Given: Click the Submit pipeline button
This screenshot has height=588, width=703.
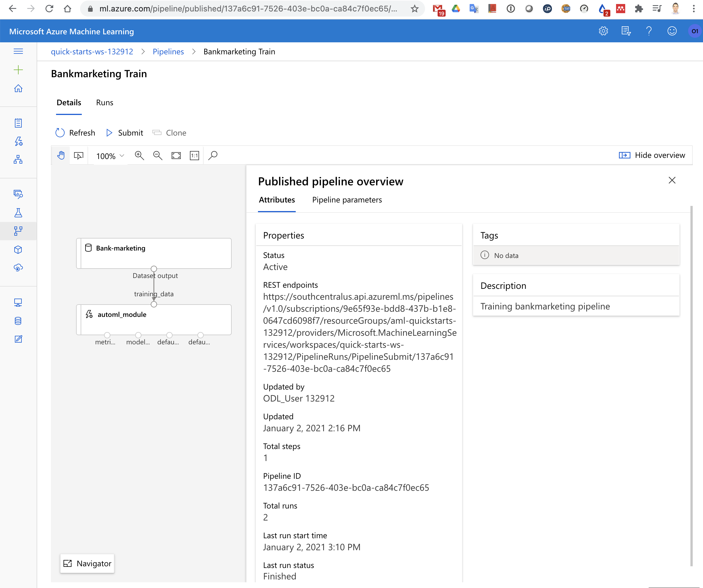Looking at the screenshot, I should pos(124,133).
